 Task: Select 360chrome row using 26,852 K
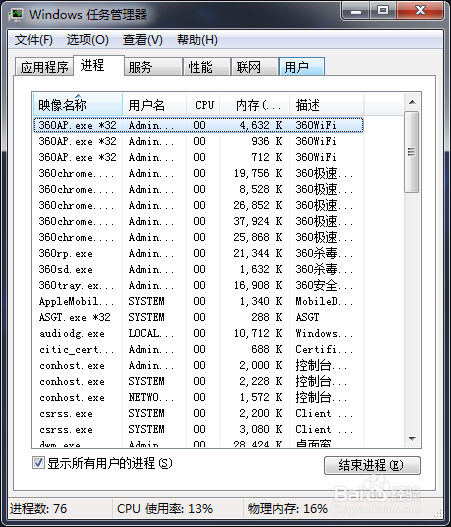[x=198, y=205]
